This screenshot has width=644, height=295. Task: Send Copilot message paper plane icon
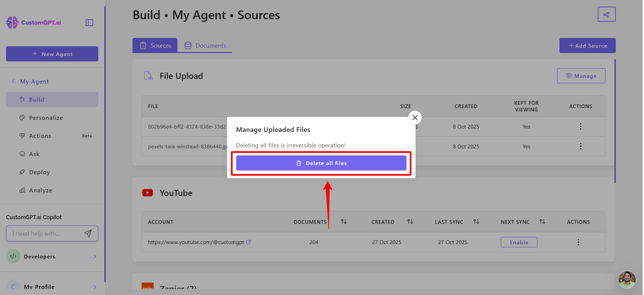[x=88, y=233]
